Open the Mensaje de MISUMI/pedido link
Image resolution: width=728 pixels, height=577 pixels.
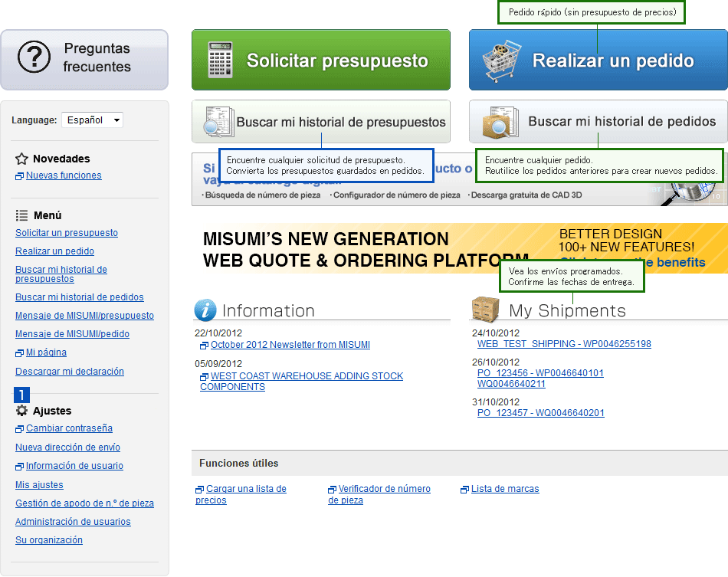point(73,334)
